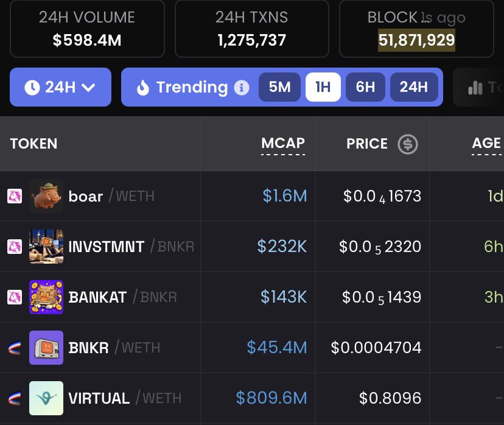Sort tokens by MCAP column

(x=283, y=144)
